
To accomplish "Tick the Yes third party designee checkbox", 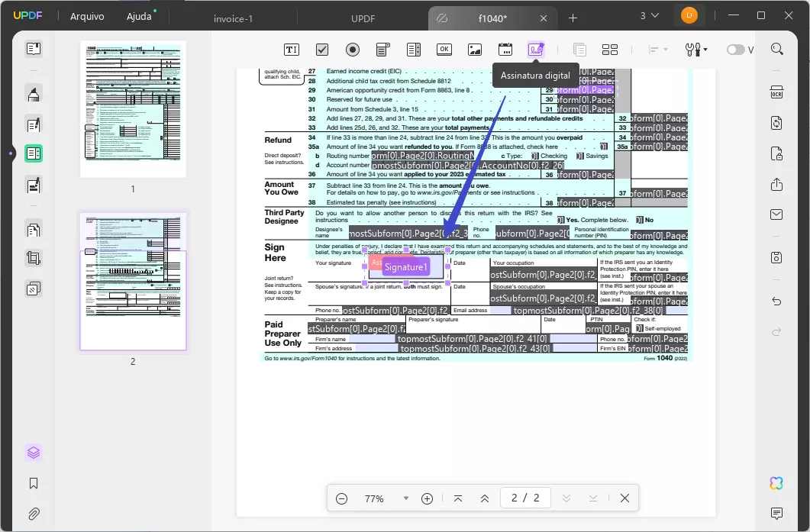I will pyautogui.click(x=561, y=220).
